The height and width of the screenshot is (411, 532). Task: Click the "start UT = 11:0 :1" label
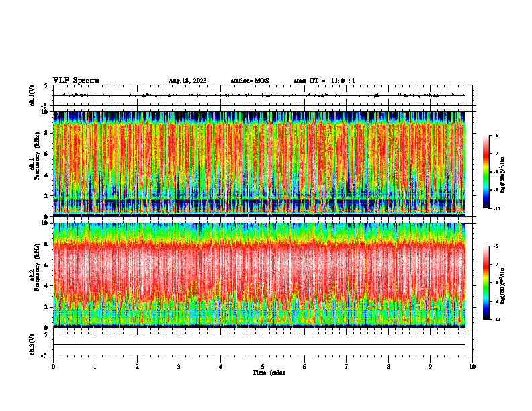324,81
